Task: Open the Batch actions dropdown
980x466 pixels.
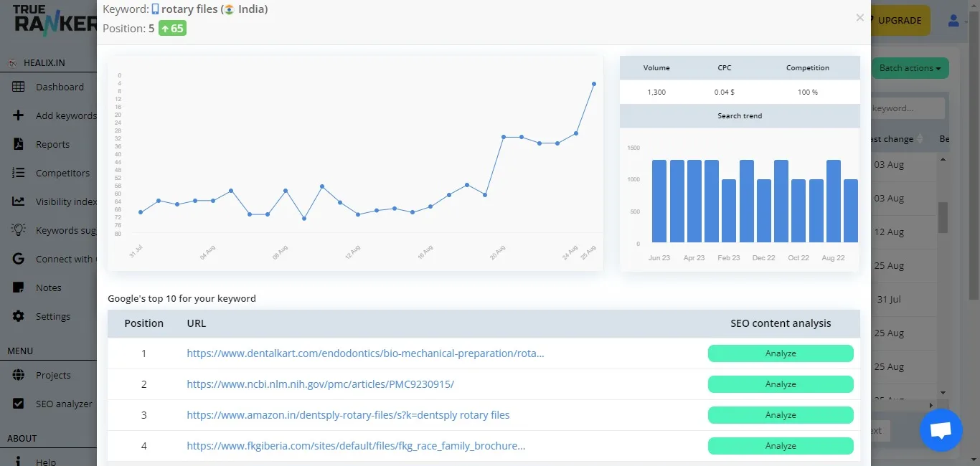Action: (910, 68)
